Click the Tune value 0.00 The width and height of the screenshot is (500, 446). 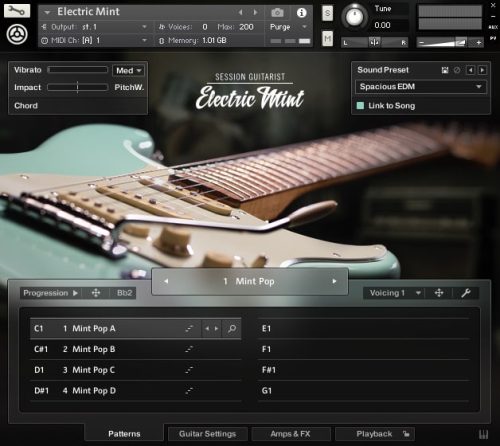coord(382,25)
